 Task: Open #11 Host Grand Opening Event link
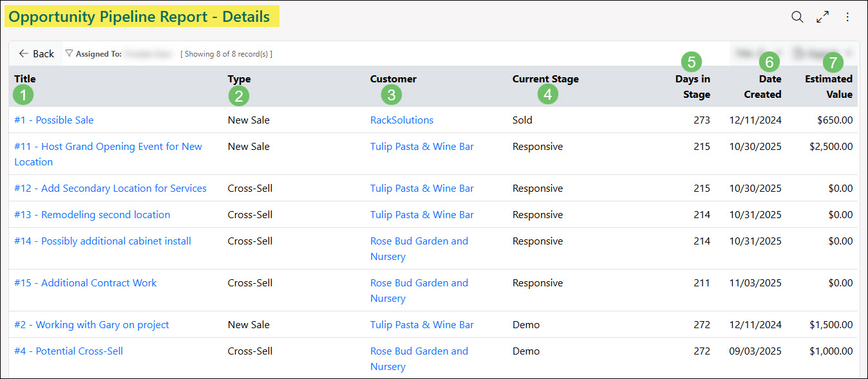tap(108, 154)
